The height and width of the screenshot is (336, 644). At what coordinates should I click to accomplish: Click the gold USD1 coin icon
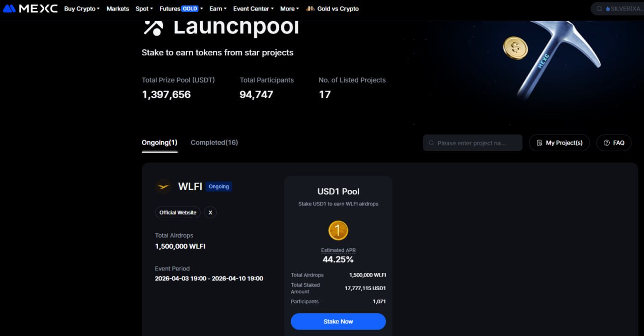[338, 231]
